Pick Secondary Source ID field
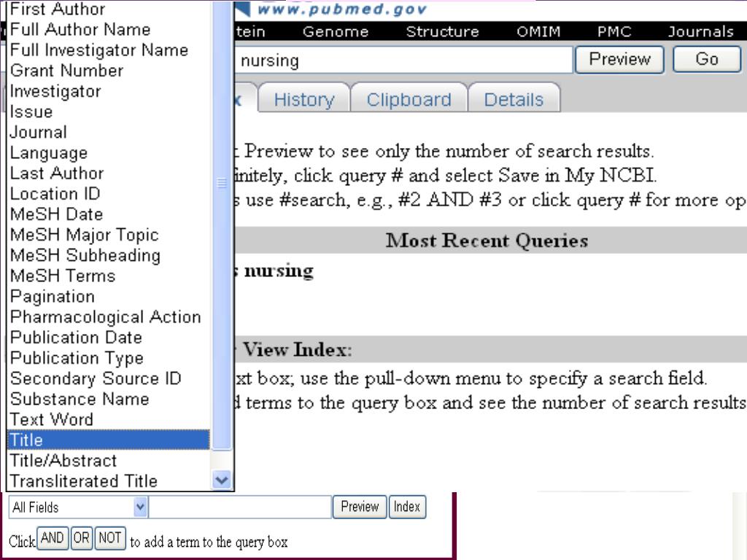The height and width of the screenshot is (560, 747). coord(109,378)
